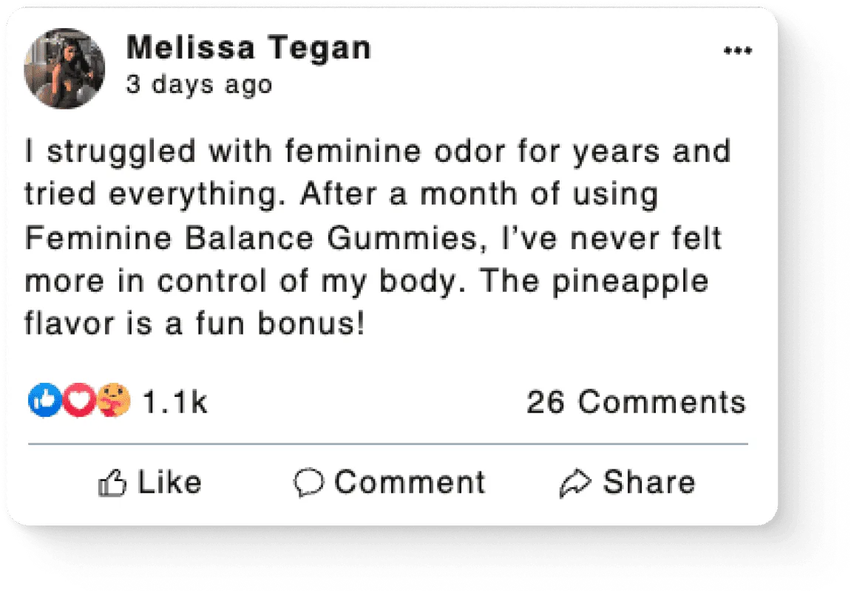This screenshot has width=868, height=609.
Task: Open the Melissa Tegan profile name link
Action: coord(248,49)
